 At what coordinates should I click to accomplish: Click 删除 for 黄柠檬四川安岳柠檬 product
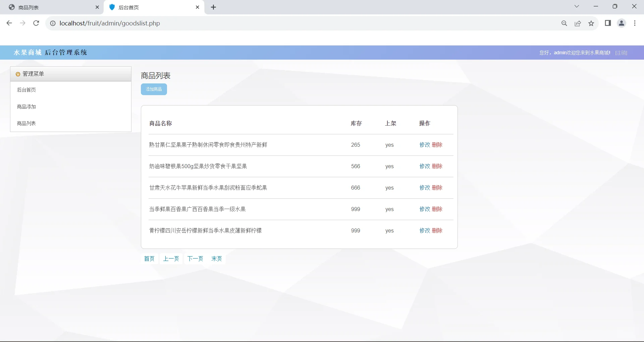click(x=437, y=230)
